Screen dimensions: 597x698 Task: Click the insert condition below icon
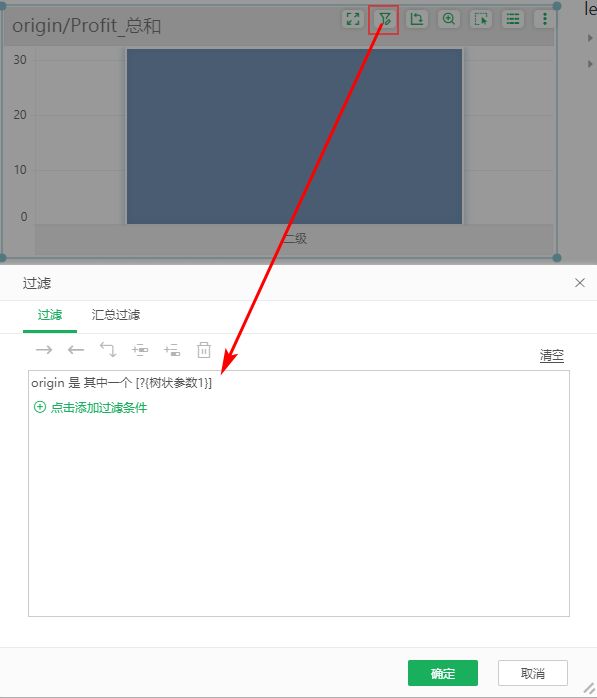[172, 350]
